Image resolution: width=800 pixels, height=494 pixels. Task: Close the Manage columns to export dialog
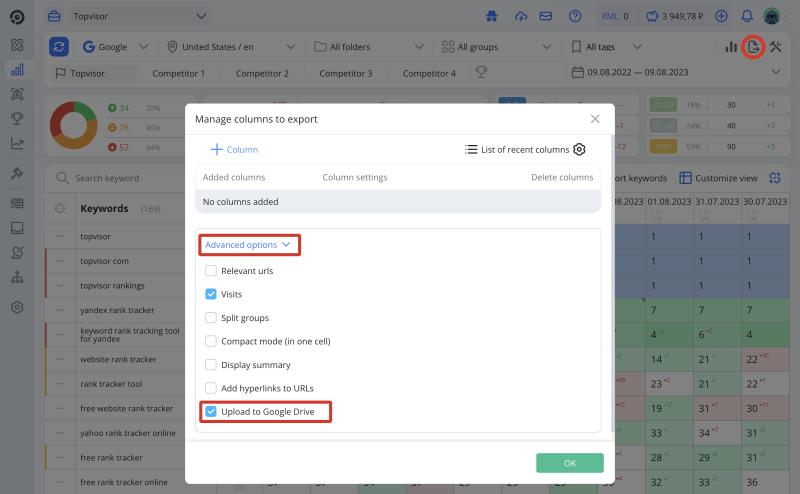pos(595,119)
